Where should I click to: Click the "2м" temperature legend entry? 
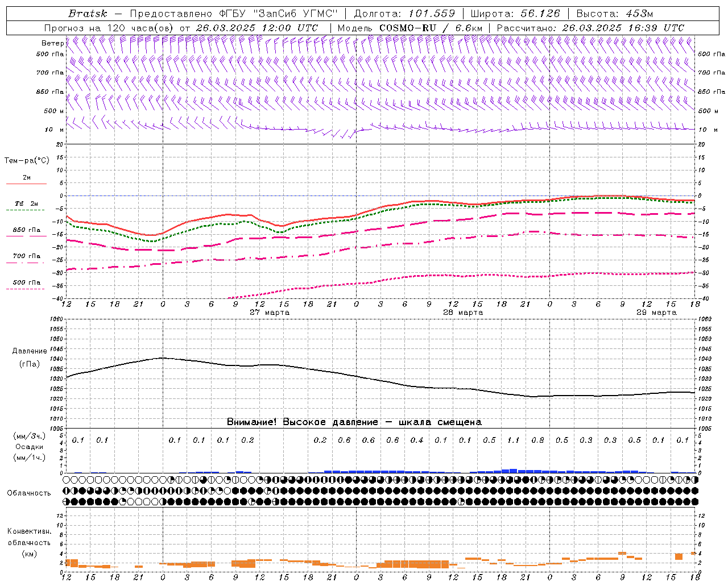pyautogui.click(x=27, y=177)
